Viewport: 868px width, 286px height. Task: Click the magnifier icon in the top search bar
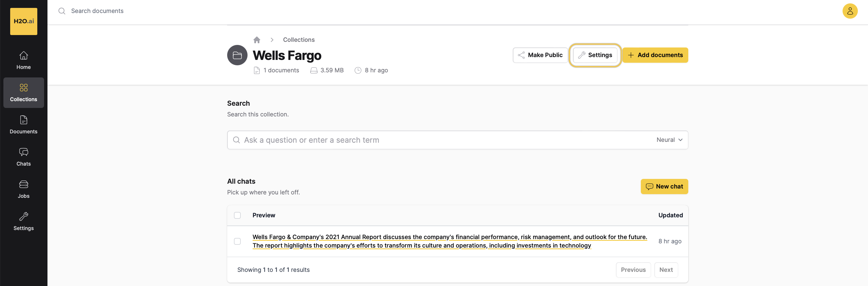click(x=62, y=11)
